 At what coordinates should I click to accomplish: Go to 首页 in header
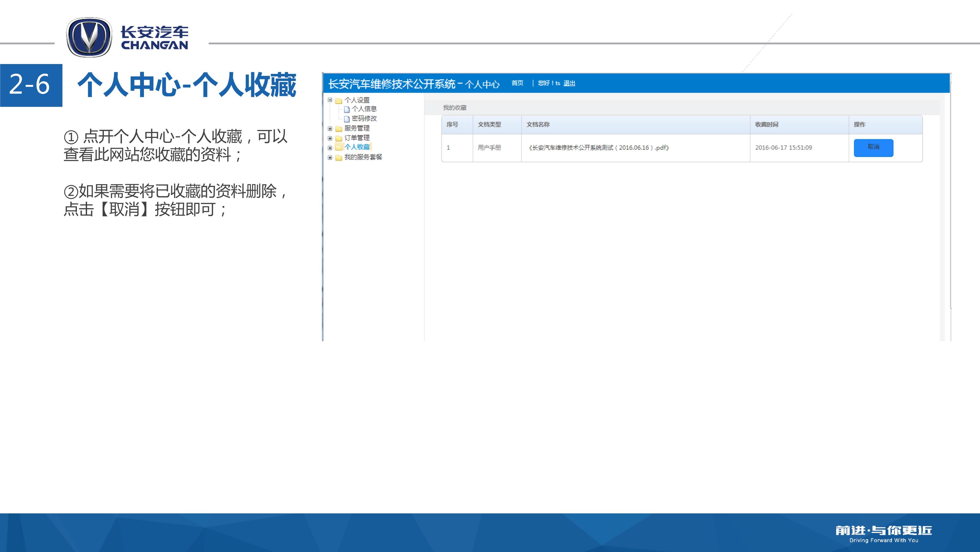517,83
